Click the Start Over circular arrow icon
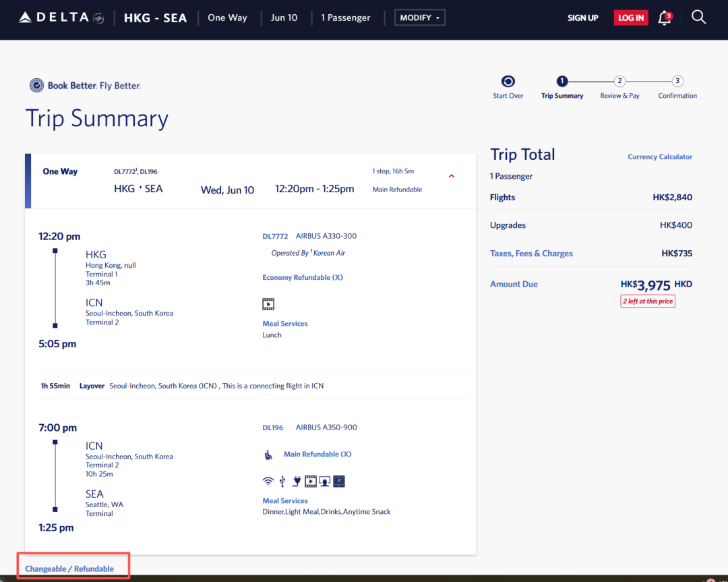The image size is (728, 582). (x=508, y=82)
